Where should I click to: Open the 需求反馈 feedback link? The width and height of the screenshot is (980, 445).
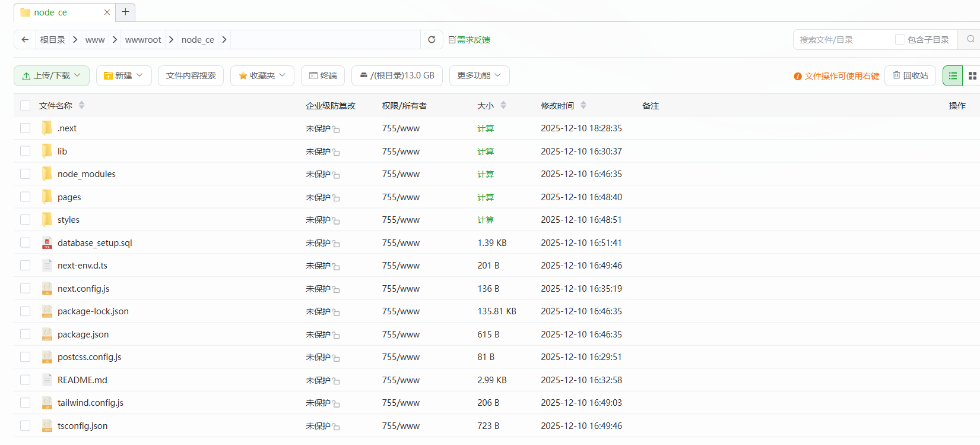470,40
